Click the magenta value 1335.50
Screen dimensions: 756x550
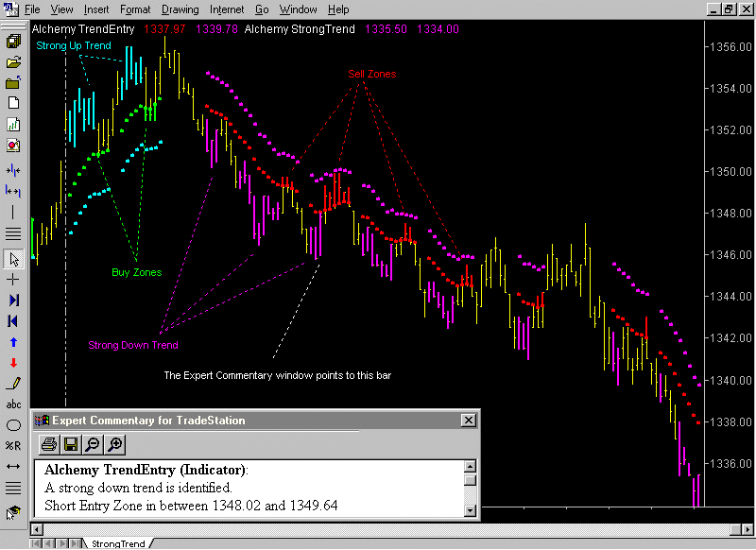[386, 29]
